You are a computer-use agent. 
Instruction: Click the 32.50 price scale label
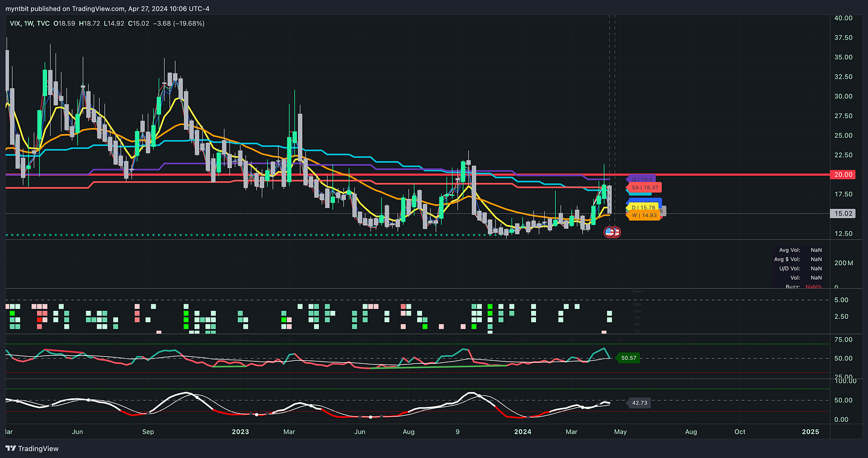(842, 77)
